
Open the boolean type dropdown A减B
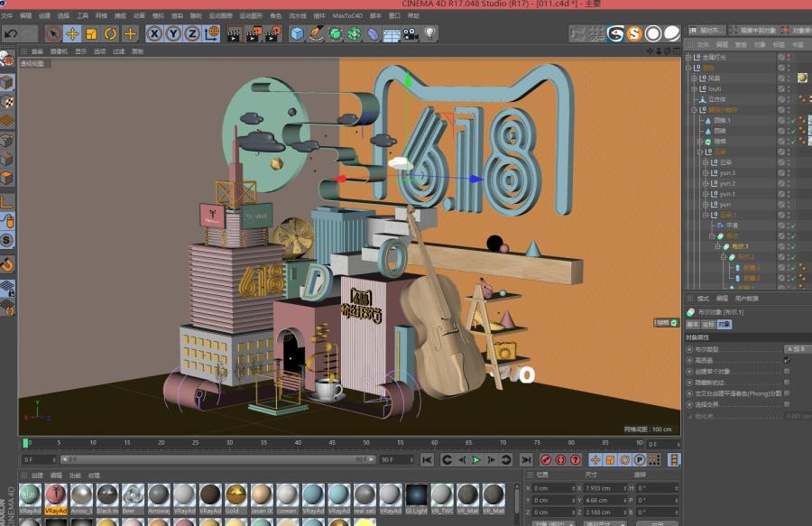(797, 349)
